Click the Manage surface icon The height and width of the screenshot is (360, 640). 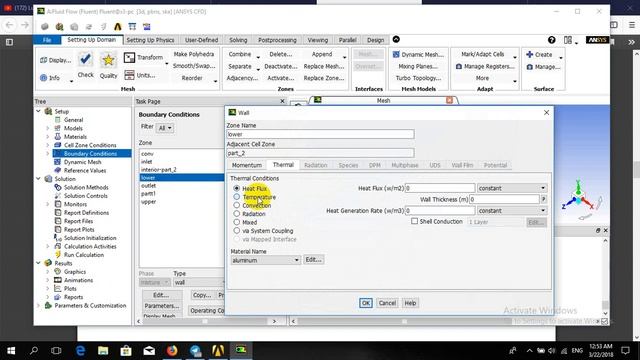tap(530, 67)
